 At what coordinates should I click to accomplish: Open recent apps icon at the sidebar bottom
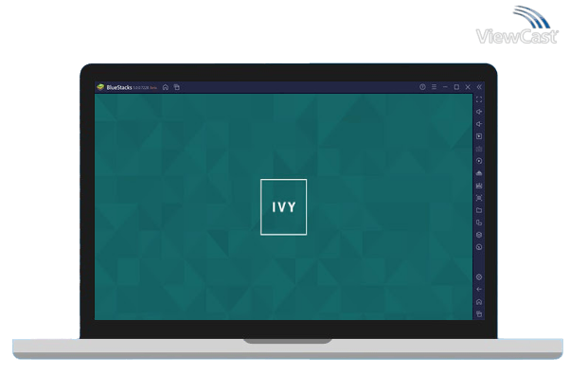tap(479, 314)
